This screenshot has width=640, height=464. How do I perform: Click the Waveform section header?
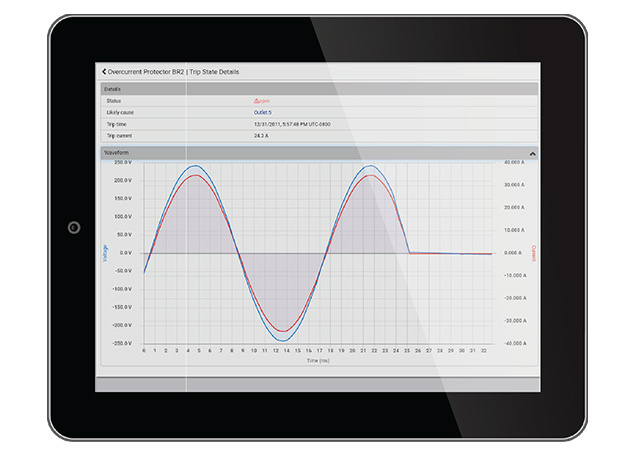[x=319, y=153]
